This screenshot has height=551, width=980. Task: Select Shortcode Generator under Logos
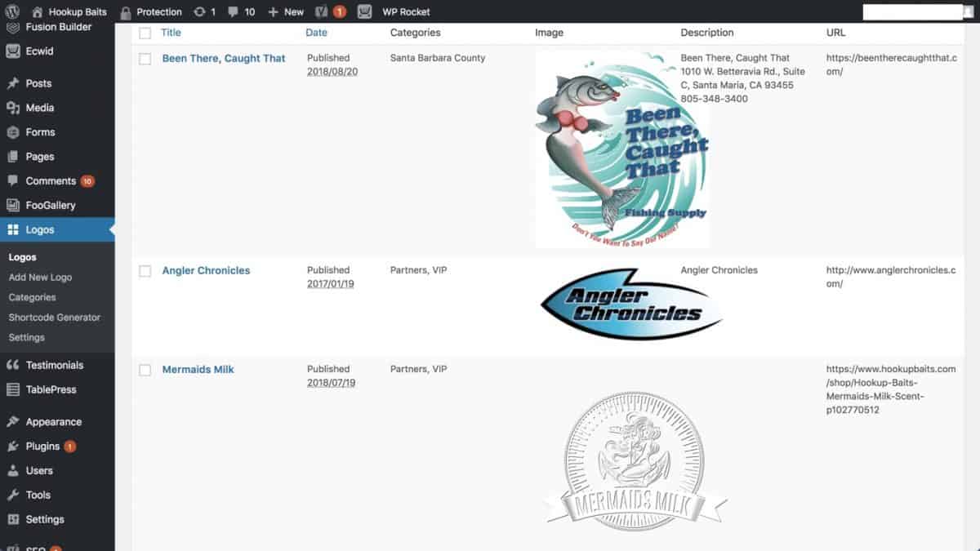click(x=55, y=318)
